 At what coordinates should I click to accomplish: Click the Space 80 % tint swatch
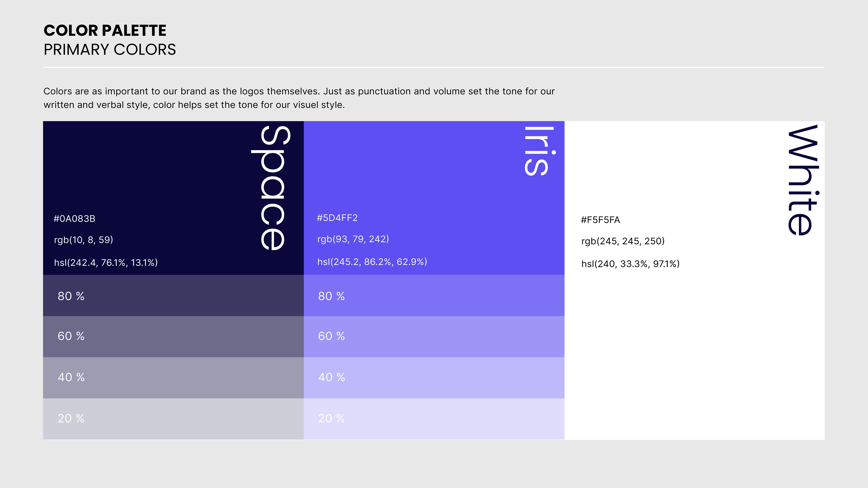click(x=173, y=295)
